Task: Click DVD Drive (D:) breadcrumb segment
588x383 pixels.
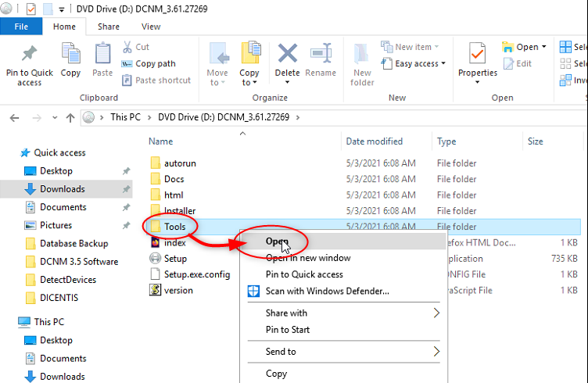Action: (224, 117)
